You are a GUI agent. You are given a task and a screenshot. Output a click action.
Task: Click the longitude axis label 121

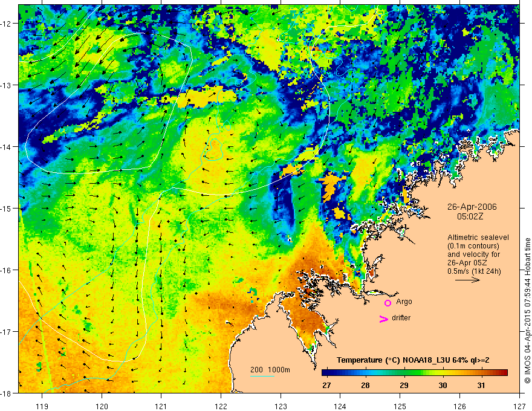[x=161, y=406]
